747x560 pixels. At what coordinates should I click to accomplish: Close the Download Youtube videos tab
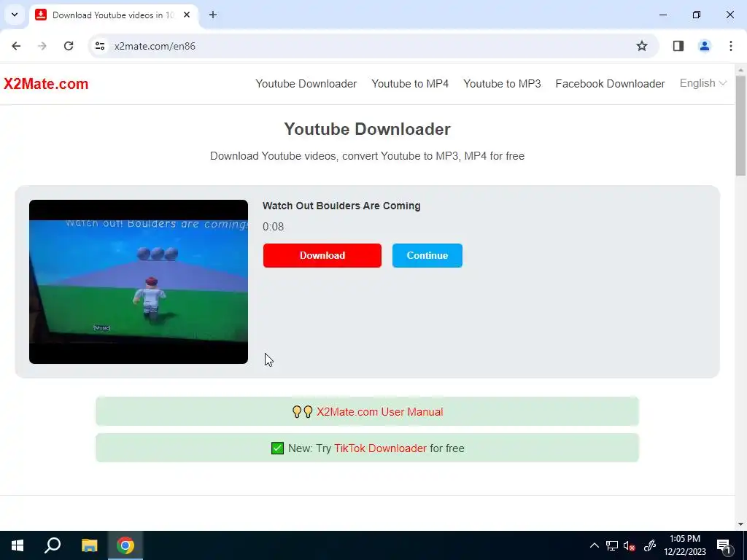tap(187, 15)
